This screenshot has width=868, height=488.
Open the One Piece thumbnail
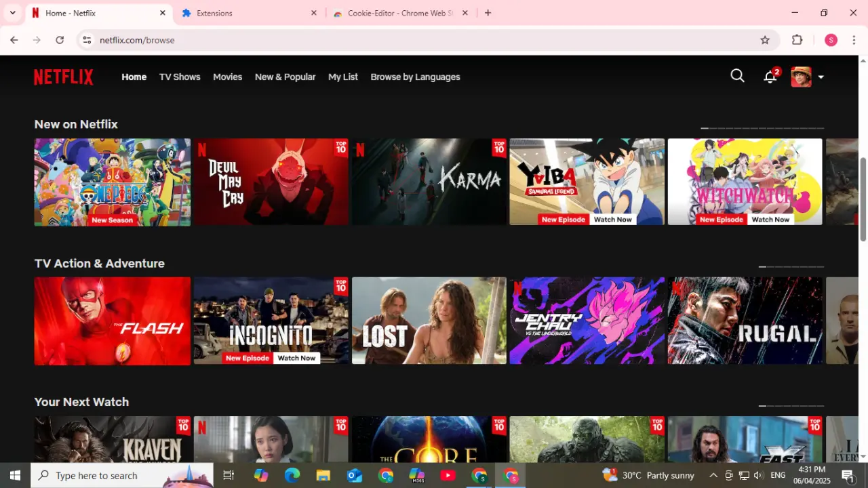coord(113,182)
